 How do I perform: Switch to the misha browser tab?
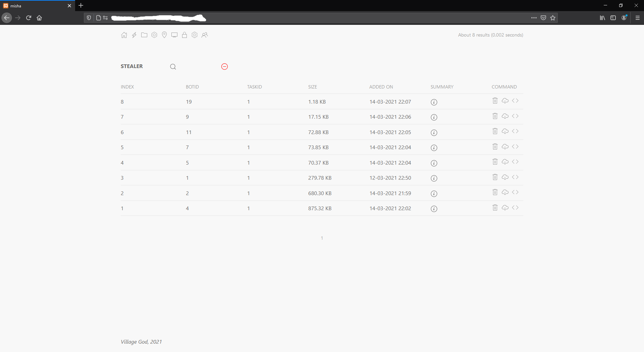tap(37, 6)
